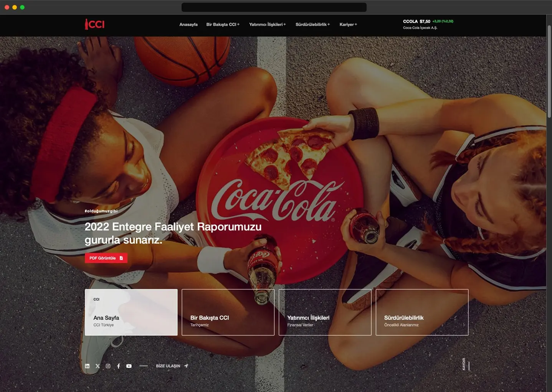Select the Yatırımcı İlişkileri Finansal Veriler card

325,312
